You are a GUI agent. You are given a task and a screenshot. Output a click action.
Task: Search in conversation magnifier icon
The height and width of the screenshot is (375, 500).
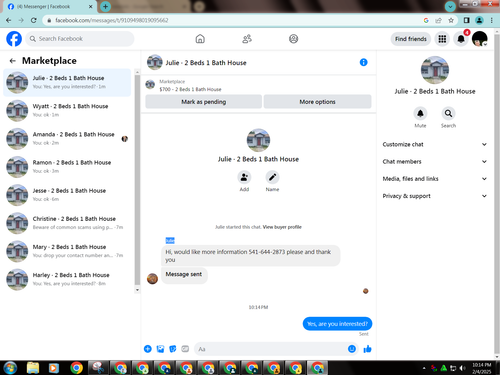tap(448, 113)
